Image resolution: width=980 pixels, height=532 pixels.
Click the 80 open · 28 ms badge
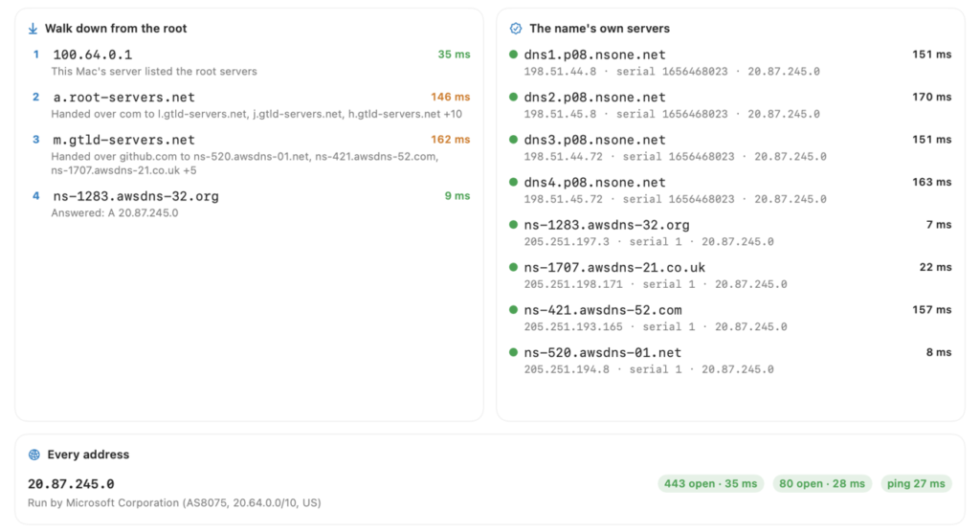(x=822, y=483)
